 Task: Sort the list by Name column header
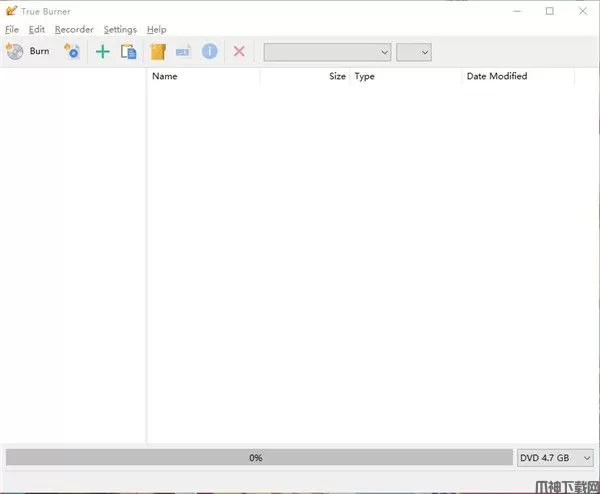pos(203,76)
